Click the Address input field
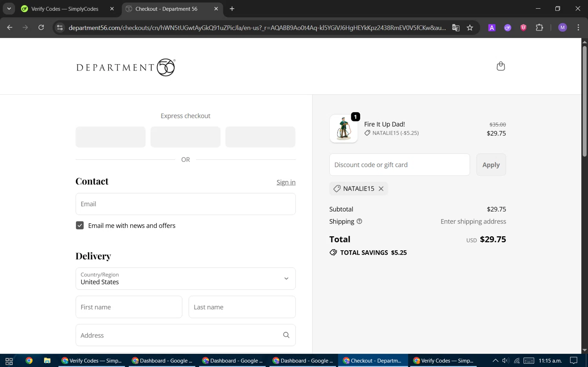This screenshot has height=367, width=588. (185, 335)
